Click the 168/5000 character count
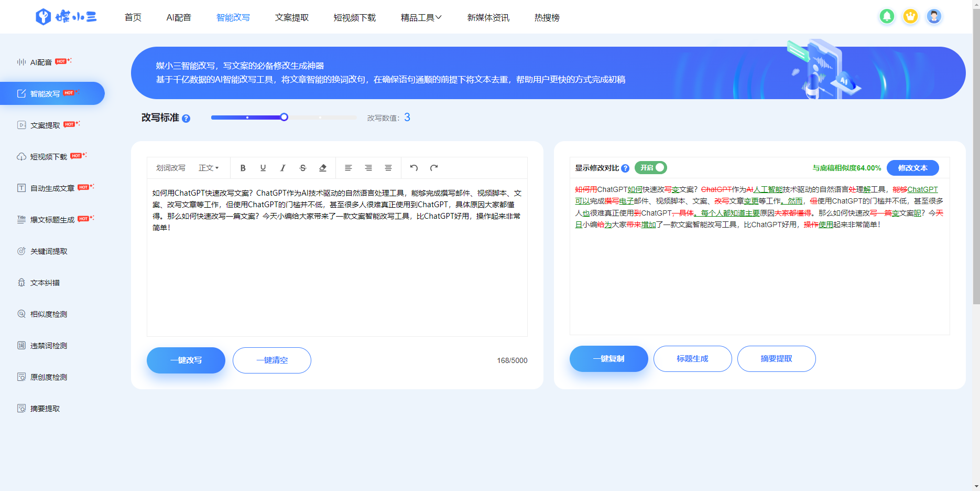Screen dimensions: 980x491 coord(512,360)
